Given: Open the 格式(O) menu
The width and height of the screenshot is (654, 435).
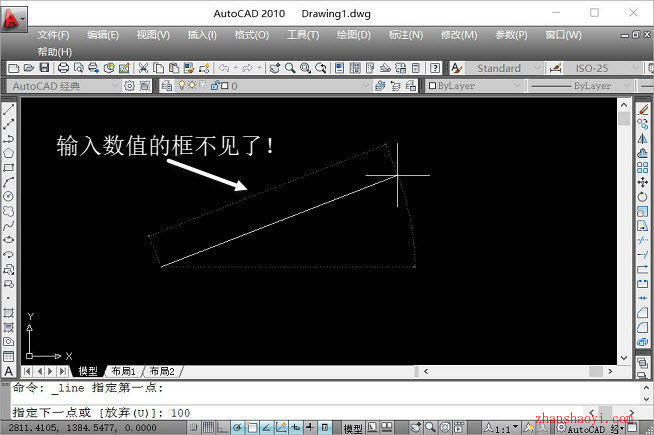Looking at the screenshot, I should pos(252,35).
